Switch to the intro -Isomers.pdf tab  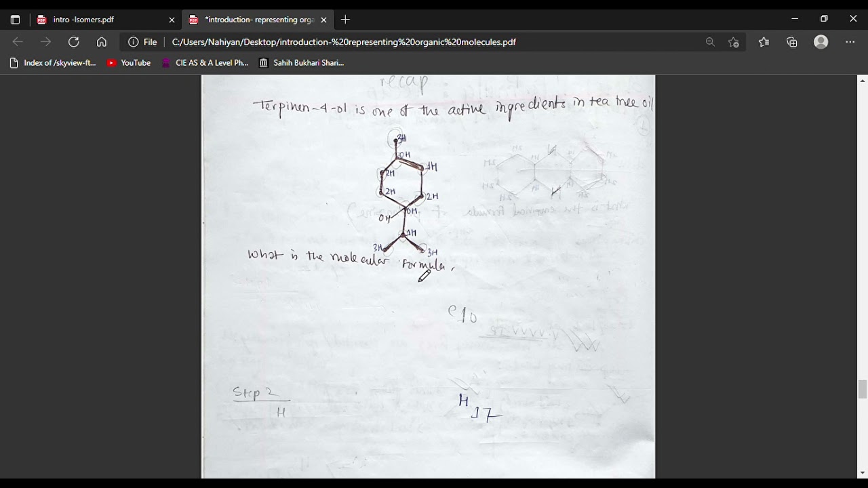tap(106, 20)
